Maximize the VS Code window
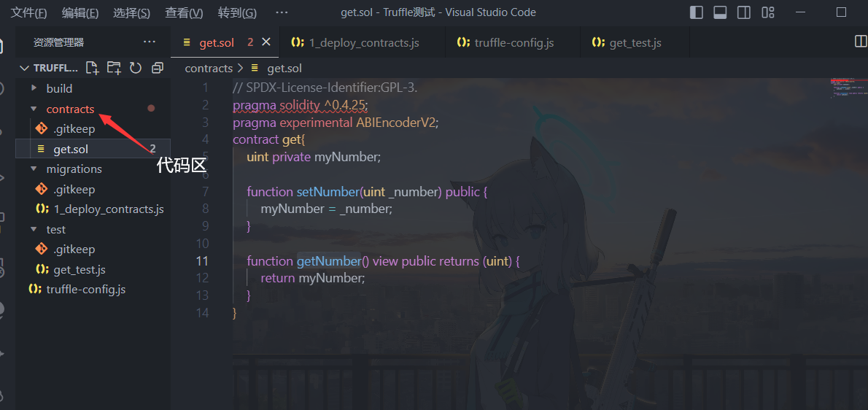This screenshot has width=868, height=410. click(x=842, y=12)
